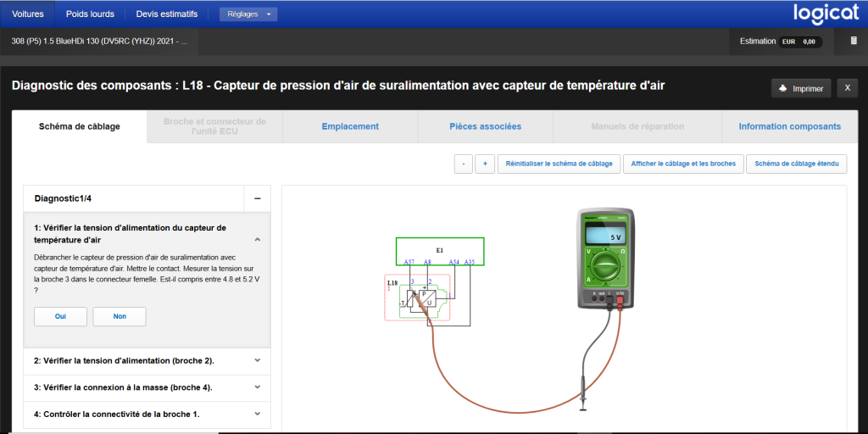The image size is (868, 434).
Task: Switch to the Emplacement tab
Action: point(350,126)
